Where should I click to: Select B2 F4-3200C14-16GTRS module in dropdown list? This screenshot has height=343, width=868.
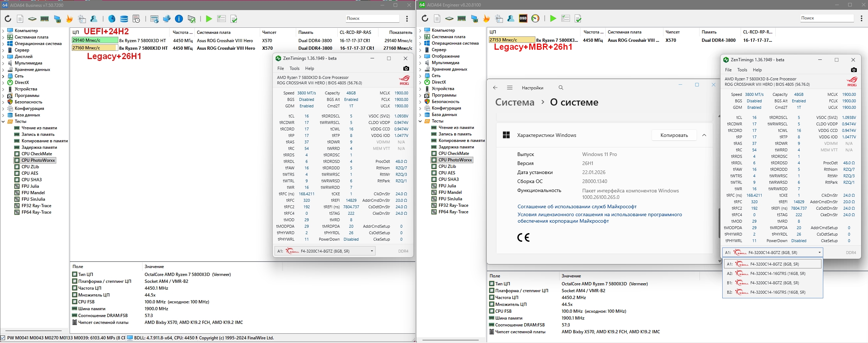point(773,292)
